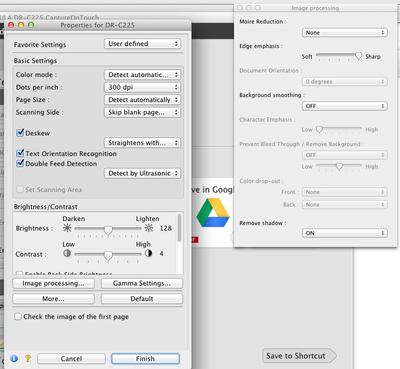400x369 pixels.
Task: Click the Gamma Settings... button
Action: point(142,283)
